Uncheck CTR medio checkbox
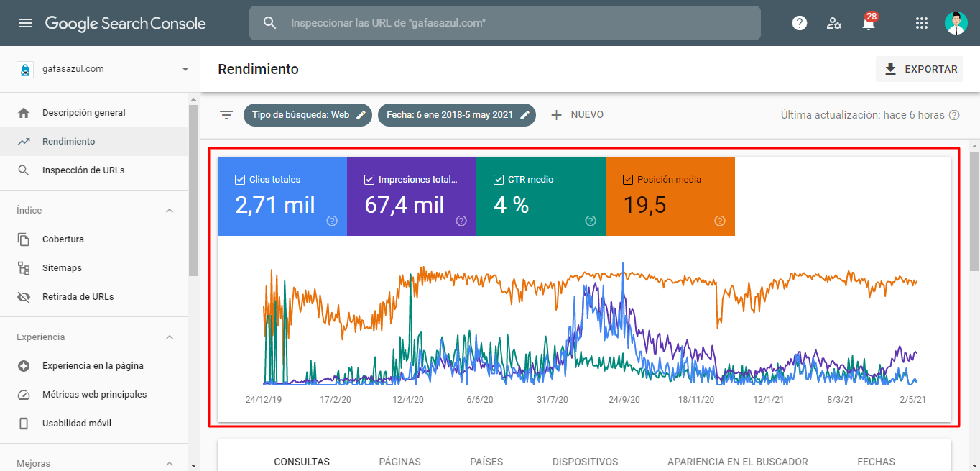Image resolution: width=980 pixels, height=471 pixels. click(499, 180)
